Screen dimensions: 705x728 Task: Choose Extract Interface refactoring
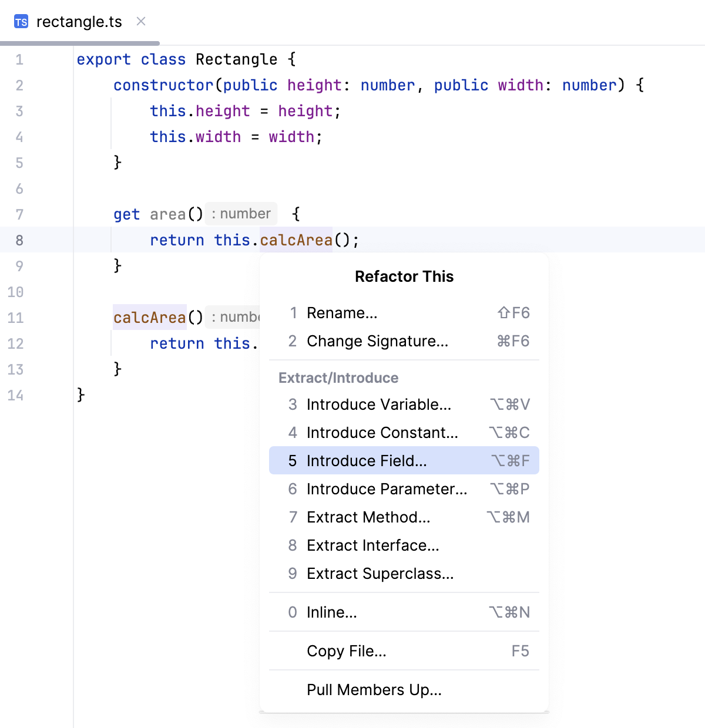pyautogui.click(x=372, y=545)
